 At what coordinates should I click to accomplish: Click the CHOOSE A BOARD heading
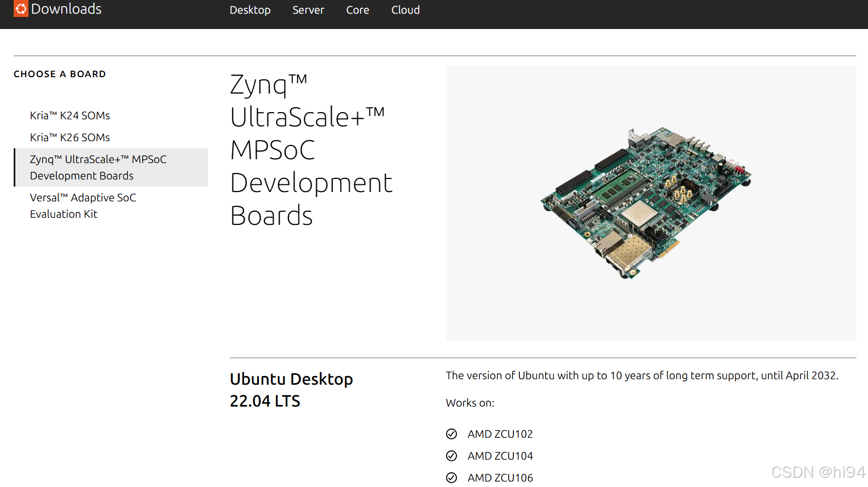point(60,74)
